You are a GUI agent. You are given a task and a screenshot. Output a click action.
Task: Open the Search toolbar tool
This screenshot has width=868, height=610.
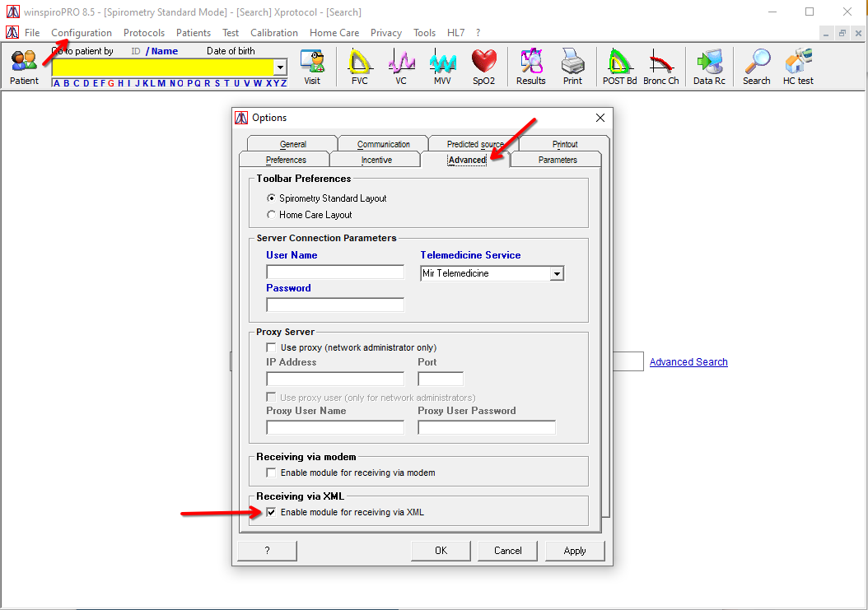tap(756, 67)
